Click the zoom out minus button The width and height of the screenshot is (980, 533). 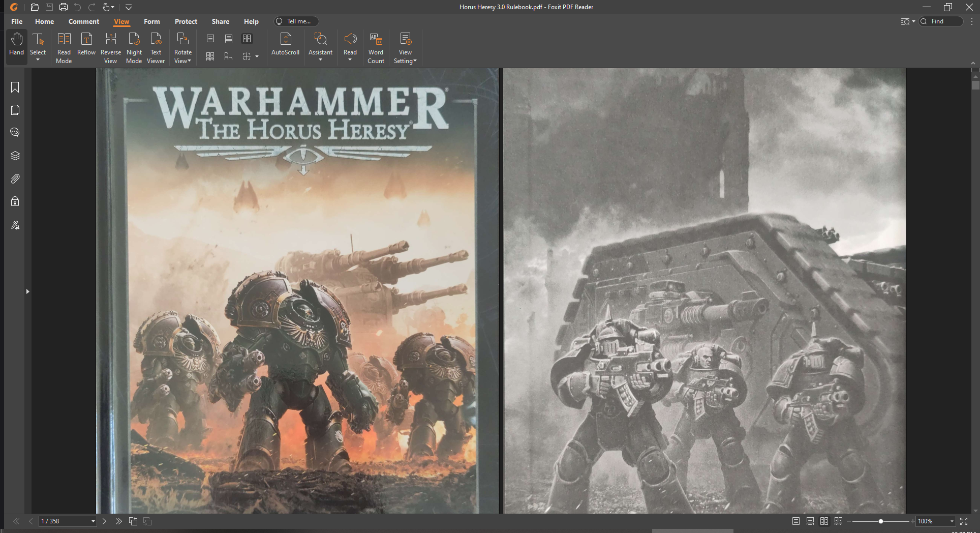point(849,521)
